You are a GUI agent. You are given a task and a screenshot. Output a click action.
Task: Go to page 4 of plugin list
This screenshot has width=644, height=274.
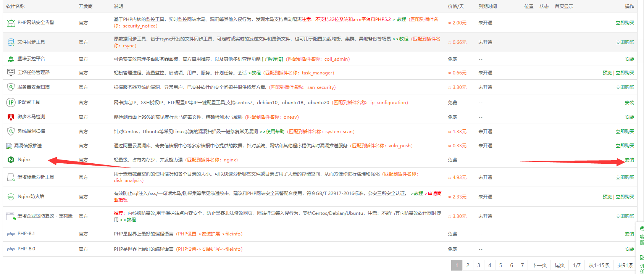[490, 265]
